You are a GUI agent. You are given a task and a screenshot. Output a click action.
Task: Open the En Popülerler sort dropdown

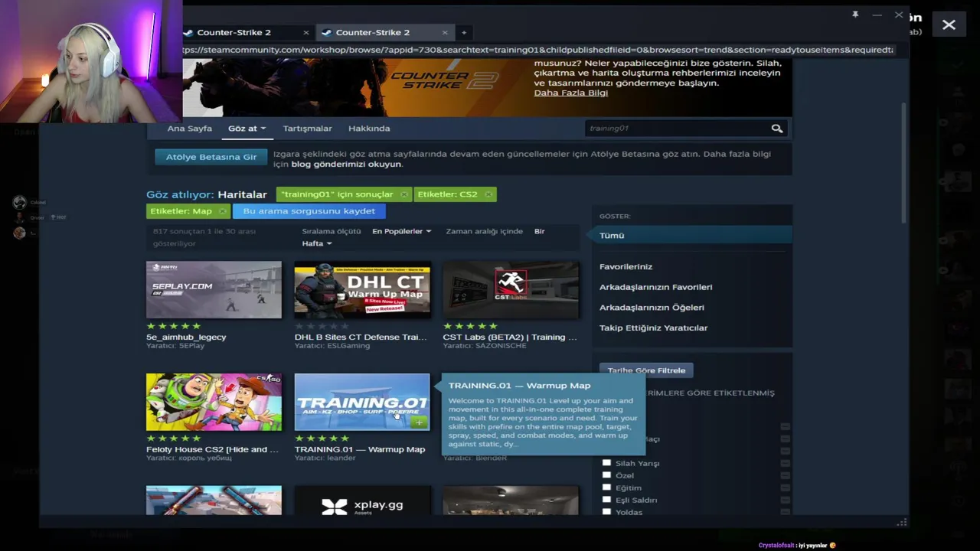(401, 231)
